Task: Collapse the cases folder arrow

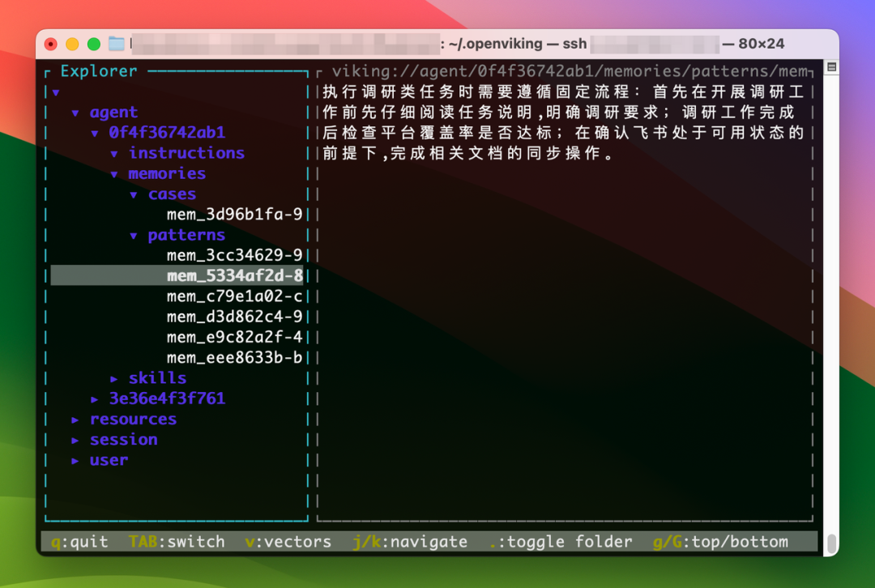Action: click(134, 194)
